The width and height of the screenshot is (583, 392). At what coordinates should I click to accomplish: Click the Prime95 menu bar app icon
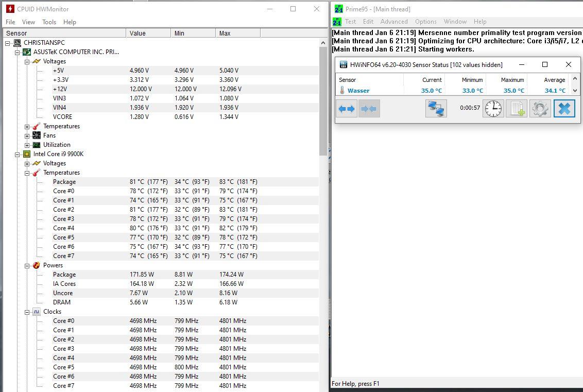click(337, 22)
